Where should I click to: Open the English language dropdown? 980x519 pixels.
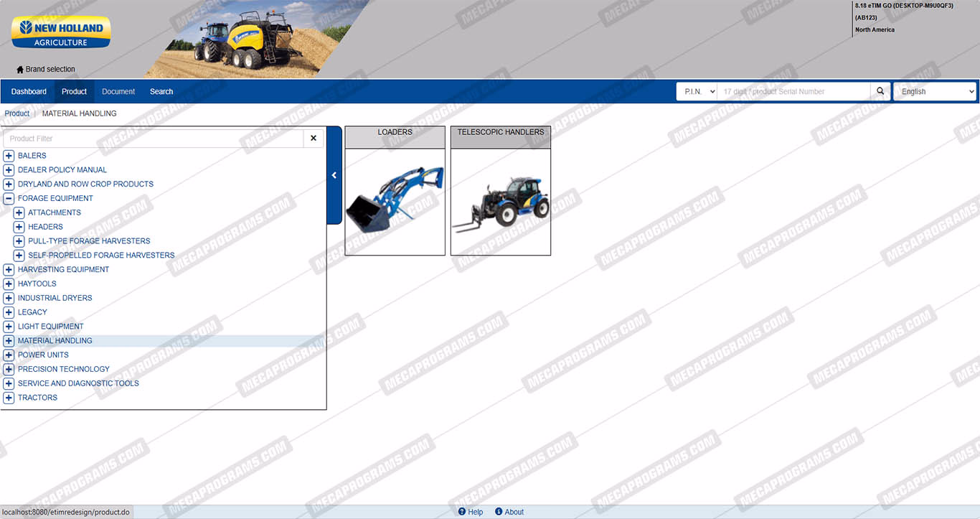(934, 91)
